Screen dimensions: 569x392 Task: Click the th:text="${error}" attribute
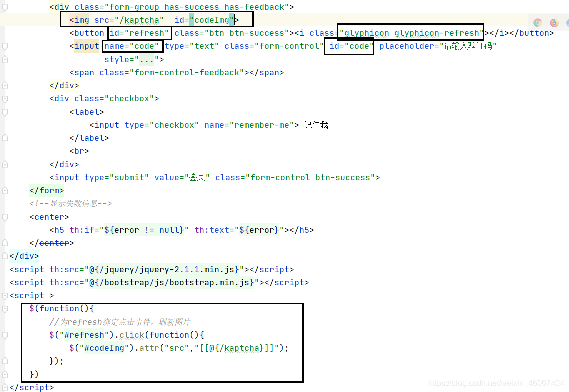(239, 230)
